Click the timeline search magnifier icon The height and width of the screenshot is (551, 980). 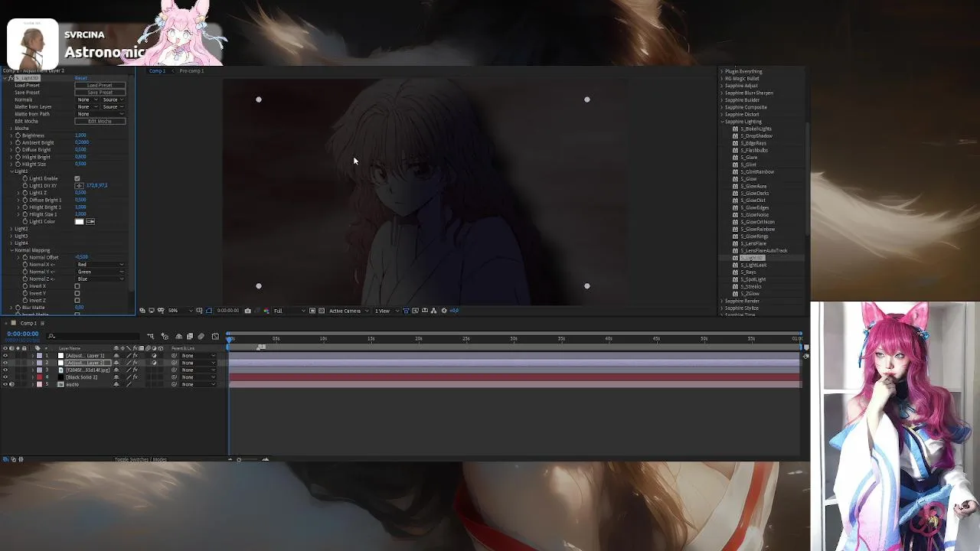tap(51, 337)
